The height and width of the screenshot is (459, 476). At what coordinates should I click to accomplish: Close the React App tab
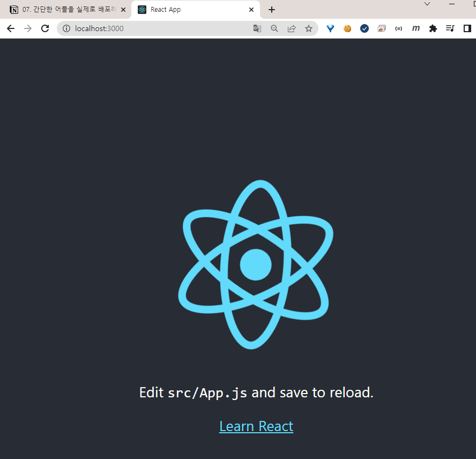(x=251, y=10)
